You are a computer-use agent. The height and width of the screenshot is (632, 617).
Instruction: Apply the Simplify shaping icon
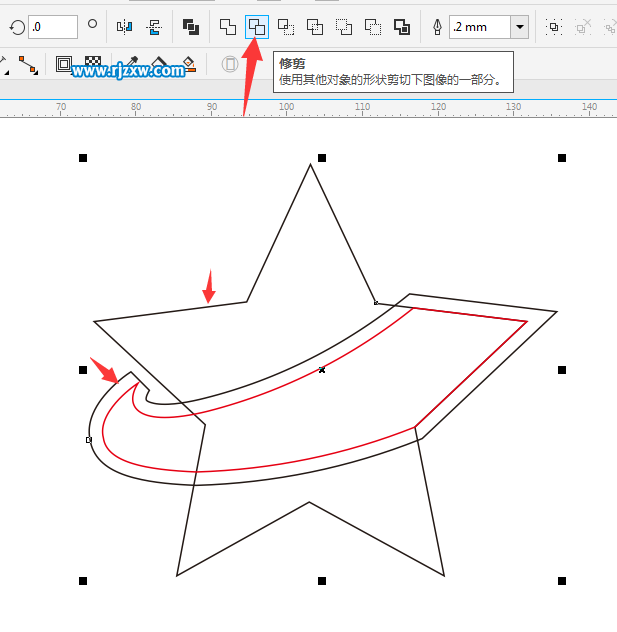click(315, 27)
